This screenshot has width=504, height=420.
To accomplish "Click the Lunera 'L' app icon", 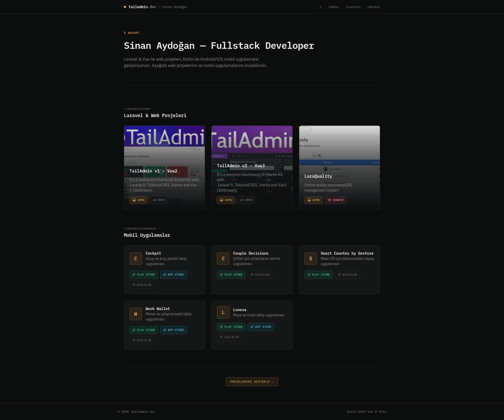I will 223,312.
